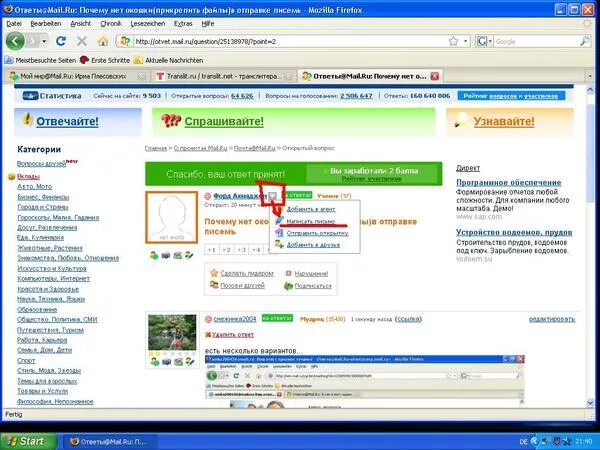The image size is (600, 450).
Task: Open the Chronik menu
Action: (x=111, y=23)
